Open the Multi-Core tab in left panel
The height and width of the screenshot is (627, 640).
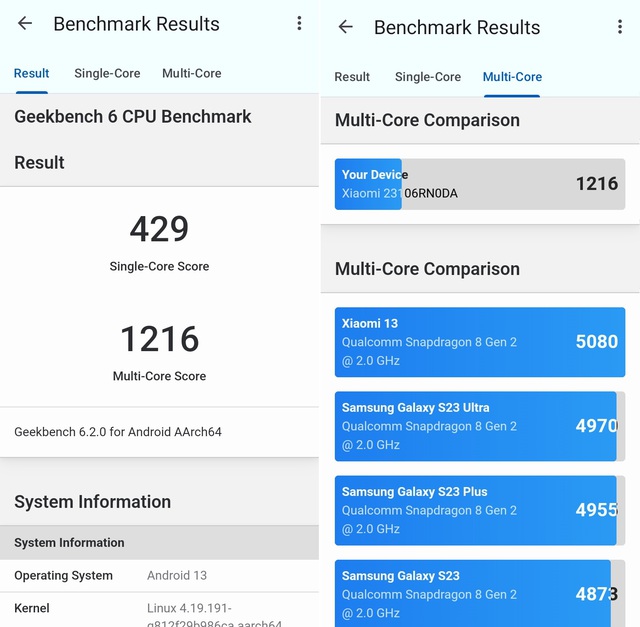click(191, 73)
